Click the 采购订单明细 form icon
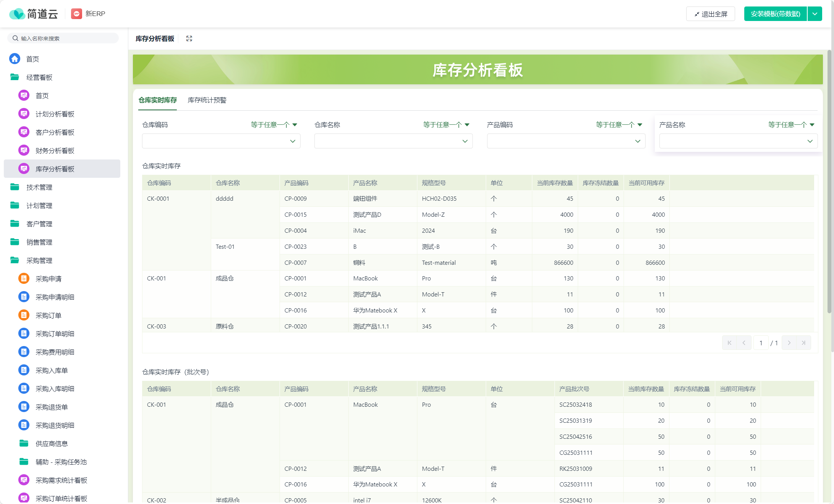This screenshot has width=834, height=504. [x=24, y=333]
